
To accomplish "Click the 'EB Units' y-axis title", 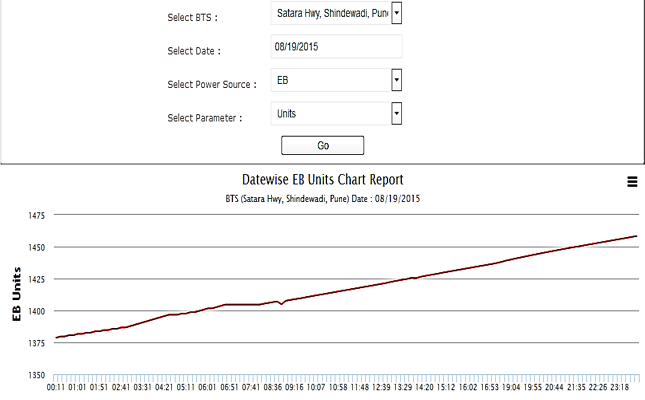I will click(16, 295).
